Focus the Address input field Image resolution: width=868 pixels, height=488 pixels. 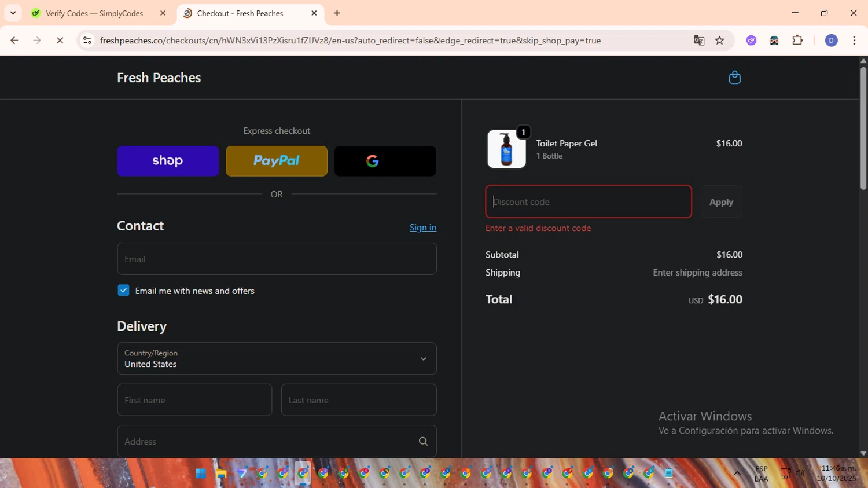(277, 441)
